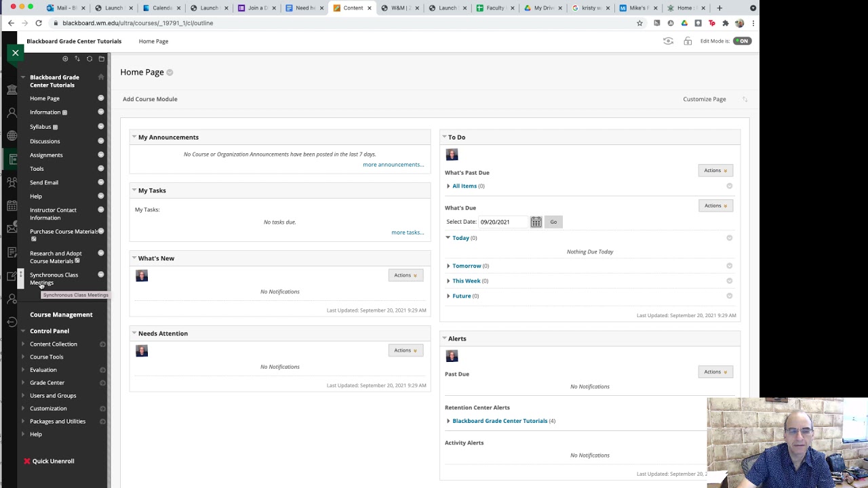The image size is (868, 488).
Task: Open the Chrome profile avatar
Action: coord(739,23)
